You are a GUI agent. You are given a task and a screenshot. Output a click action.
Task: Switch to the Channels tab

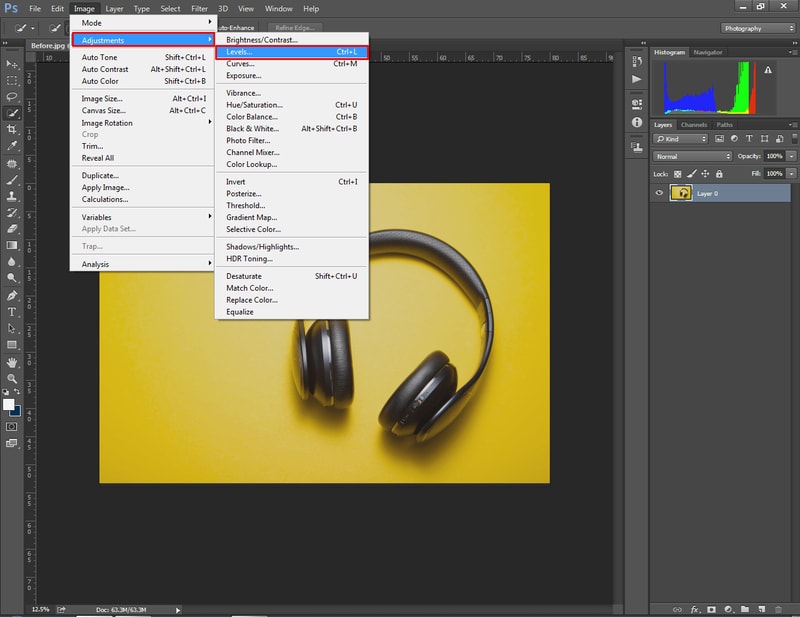694,125
